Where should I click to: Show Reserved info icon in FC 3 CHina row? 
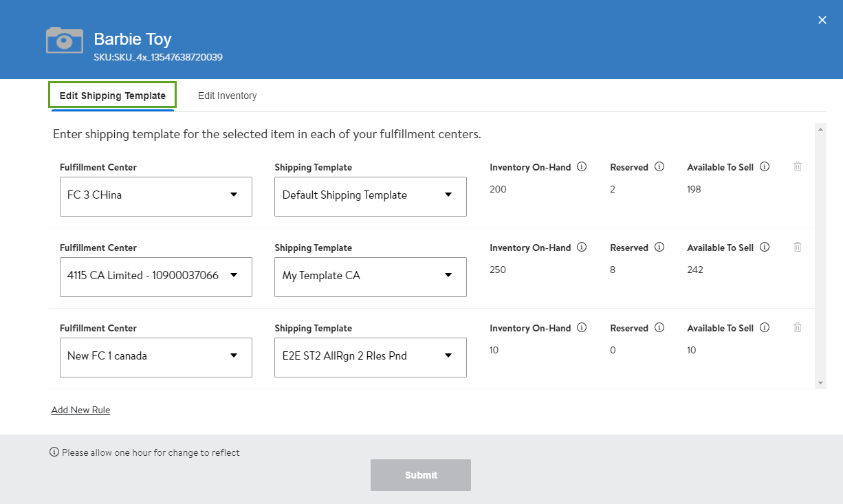(659, 166)
